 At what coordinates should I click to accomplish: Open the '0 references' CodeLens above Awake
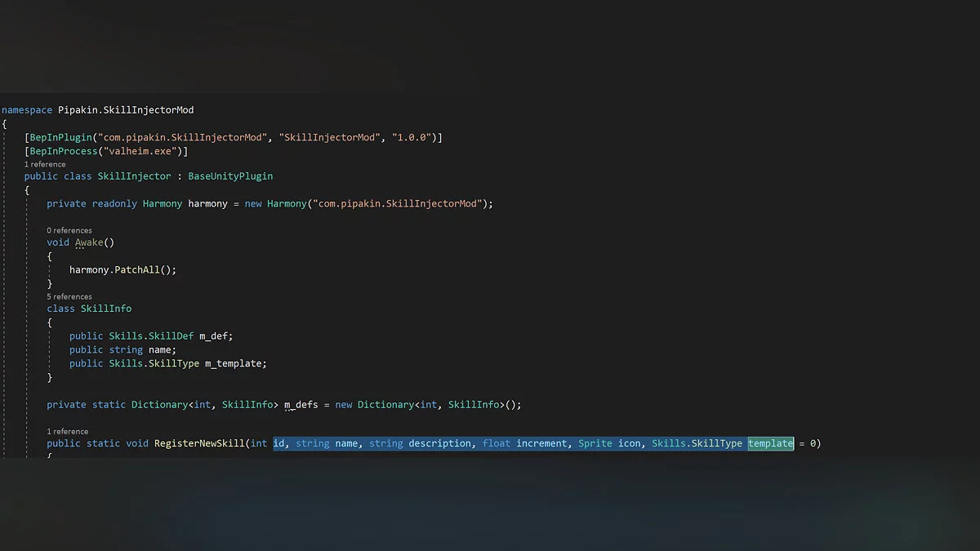[x=69, y=230]
